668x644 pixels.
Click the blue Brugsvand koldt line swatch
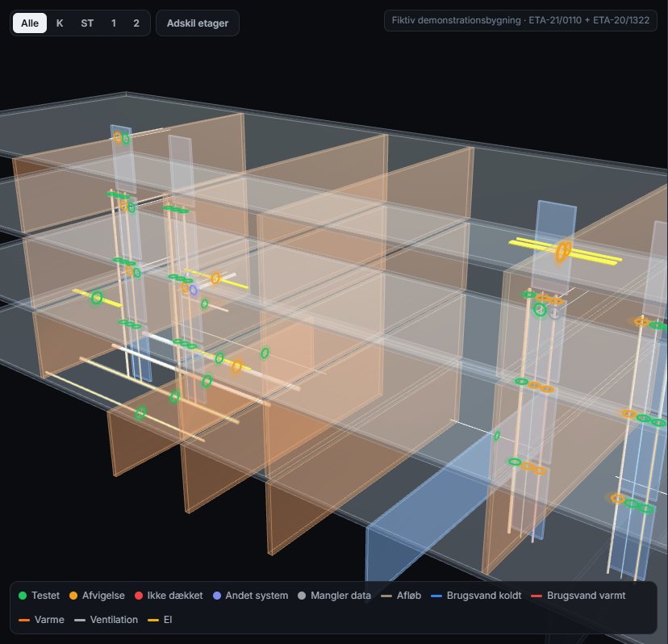click(x=436, y=596)
